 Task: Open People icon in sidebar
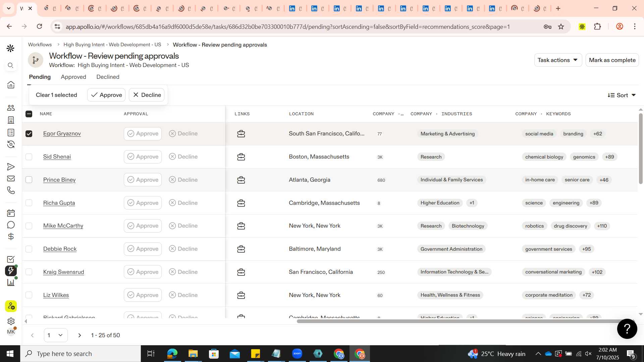point(11,108)
